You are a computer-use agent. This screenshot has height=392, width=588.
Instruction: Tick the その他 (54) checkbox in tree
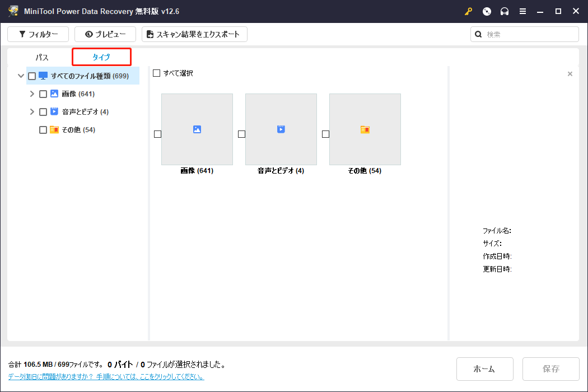tap(43, 130)
